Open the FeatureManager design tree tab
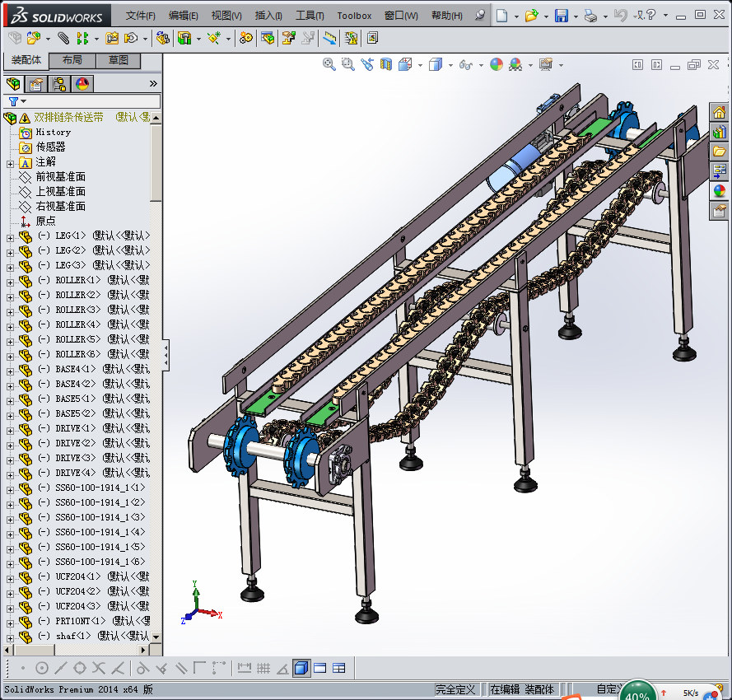Viewport: 732px width, 700px height. click(x=13, y=85)
